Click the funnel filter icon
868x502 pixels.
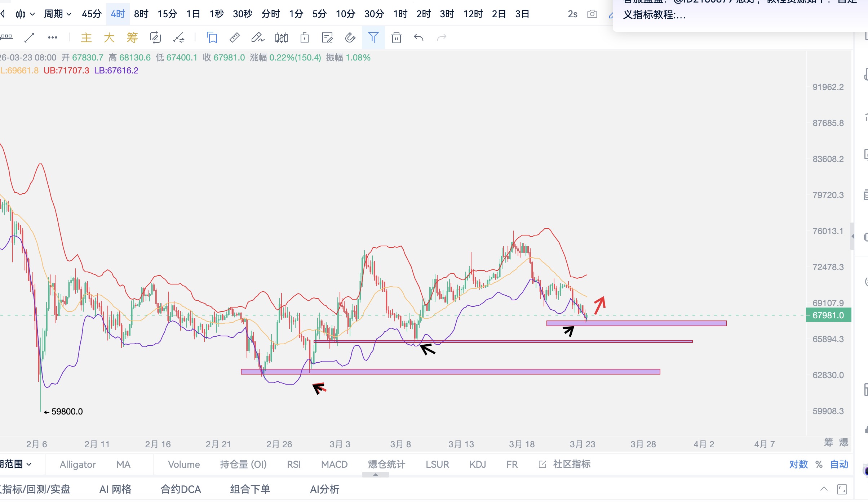point(373,37)
